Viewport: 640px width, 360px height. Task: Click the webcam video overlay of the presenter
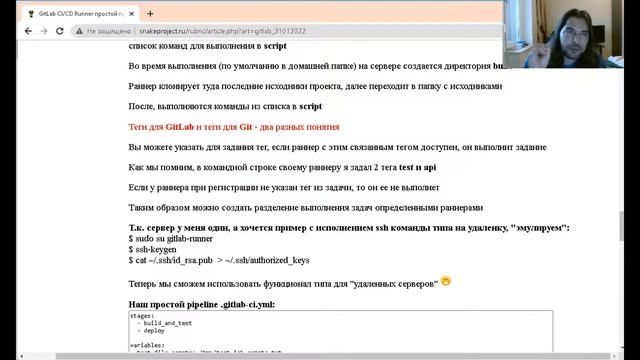(563, 34)
